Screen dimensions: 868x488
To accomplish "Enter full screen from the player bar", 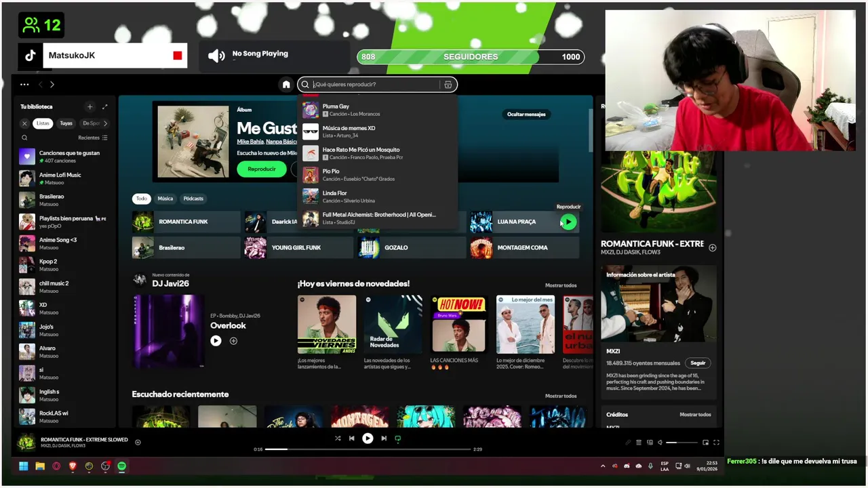I will [x=716, y=443].
